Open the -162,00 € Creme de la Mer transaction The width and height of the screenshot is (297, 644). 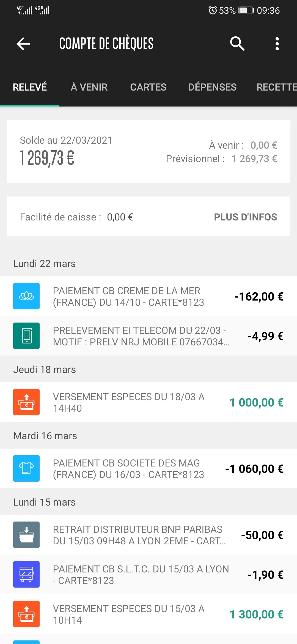tap(148, 296)
